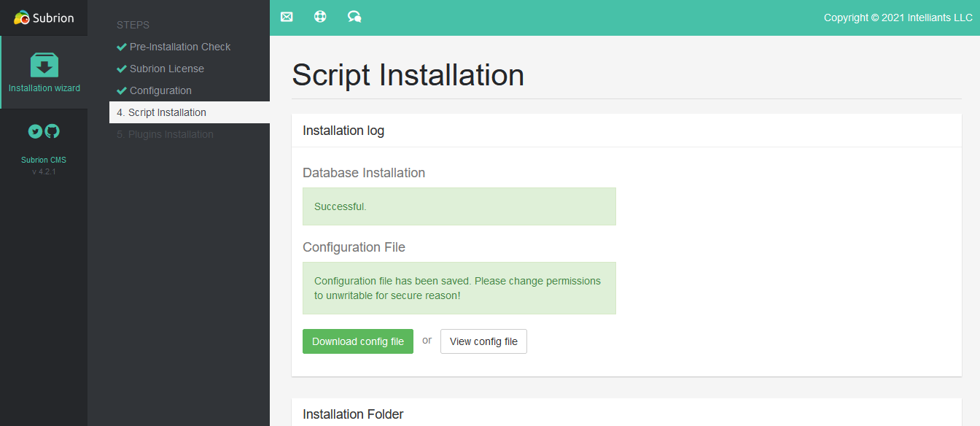Click the configuration file saved message
The height and width of the screenshot is (426, 980).
click(x=459, y=288)
